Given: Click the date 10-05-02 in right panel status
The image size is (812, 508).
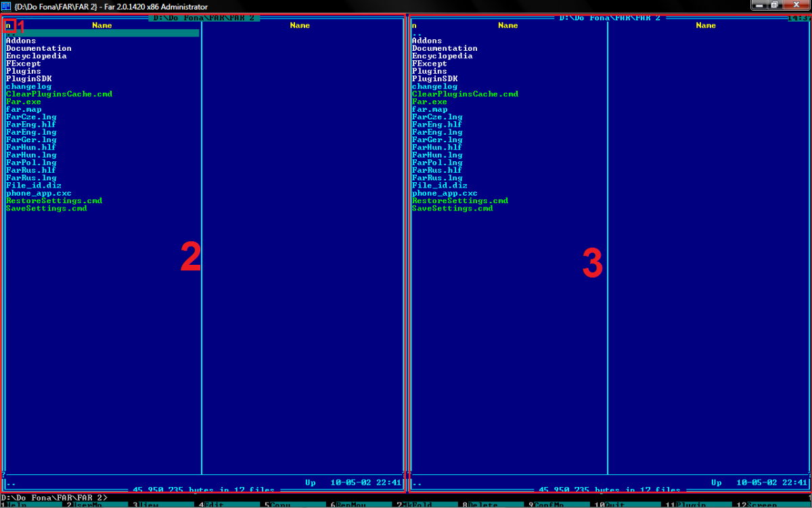Looking at the screenshot, I should point(757,483).
